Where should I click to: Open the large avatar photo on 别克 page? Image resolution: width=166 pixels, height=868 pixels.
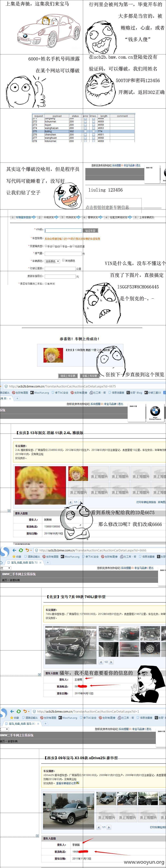[40, 485]
